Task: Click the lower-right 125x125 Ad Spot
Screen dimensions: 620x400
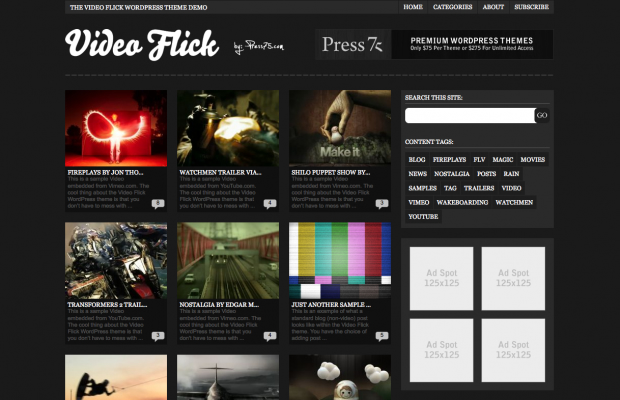Action: coord(513,350)
